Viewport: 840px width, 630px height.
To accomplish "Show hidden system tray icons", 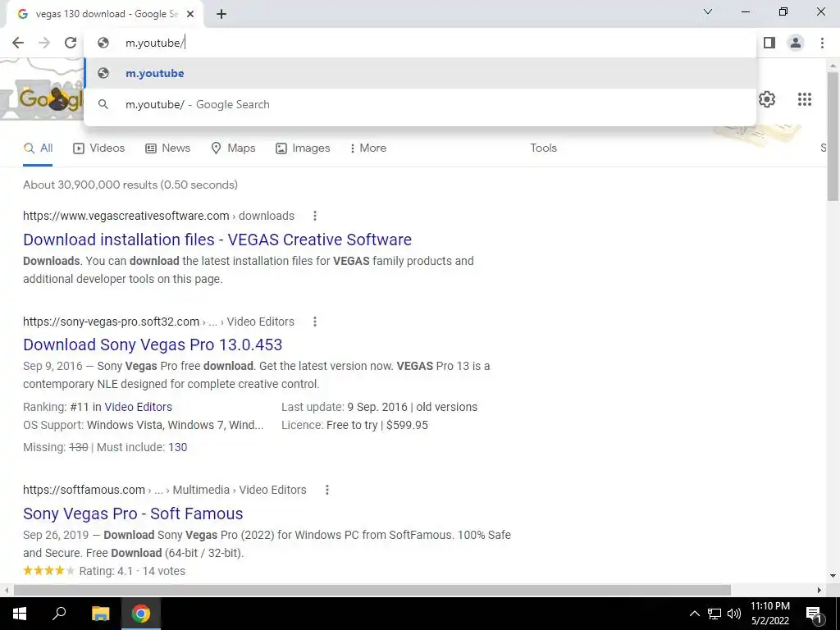I will pos(694,614).
